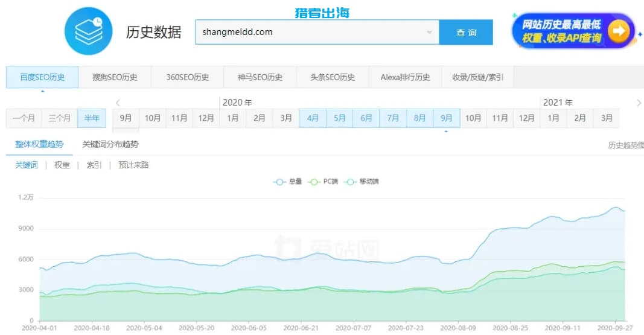This screenshot has width=644, height=335.
Task: Switch to the 360SEO历史 tab
Action: point(187,77)
